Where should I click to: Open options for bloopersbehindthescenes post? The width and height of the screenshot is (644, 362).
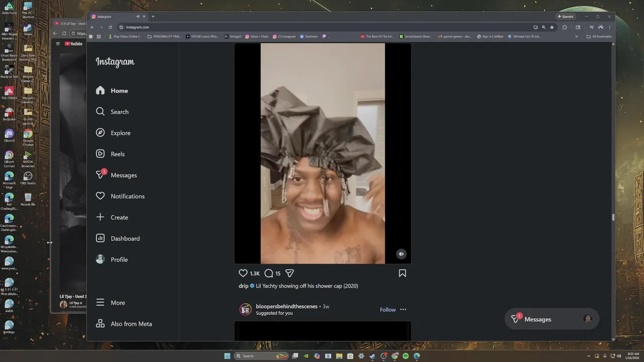point(403,309)
